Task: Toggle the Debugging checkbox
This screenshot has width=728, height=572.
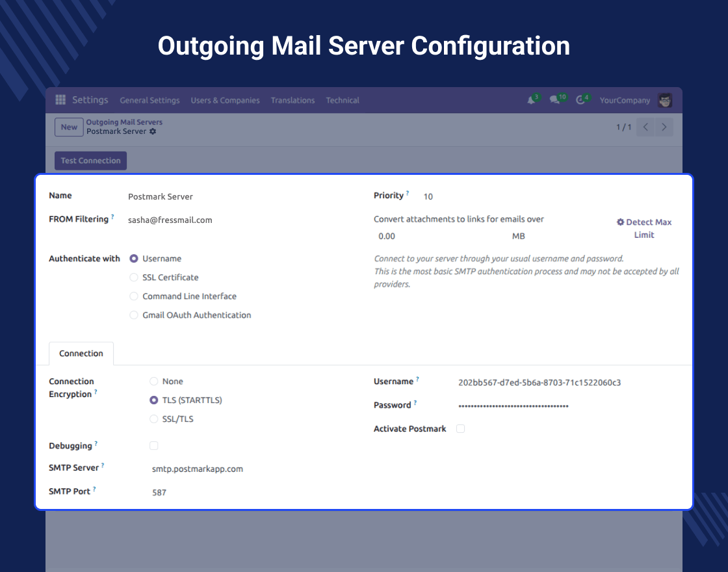Action: point(154,446)
